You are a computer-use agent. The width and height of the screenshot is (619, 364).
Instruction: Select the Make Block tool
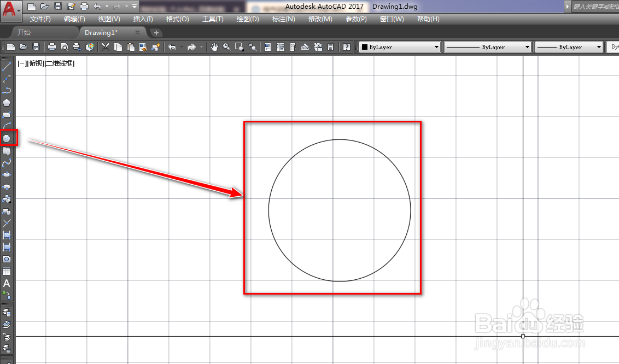click(7, 212)
